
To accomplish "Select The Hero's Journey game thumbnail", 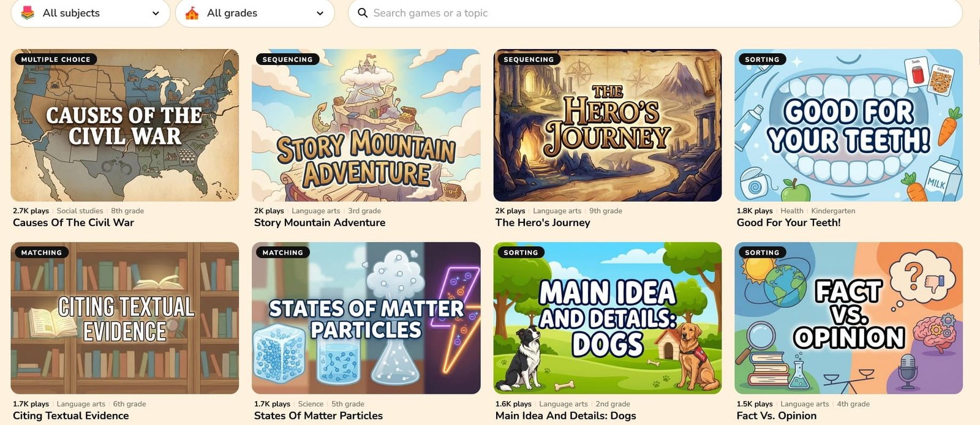I will pyautogui.click(x=608, y=125).
